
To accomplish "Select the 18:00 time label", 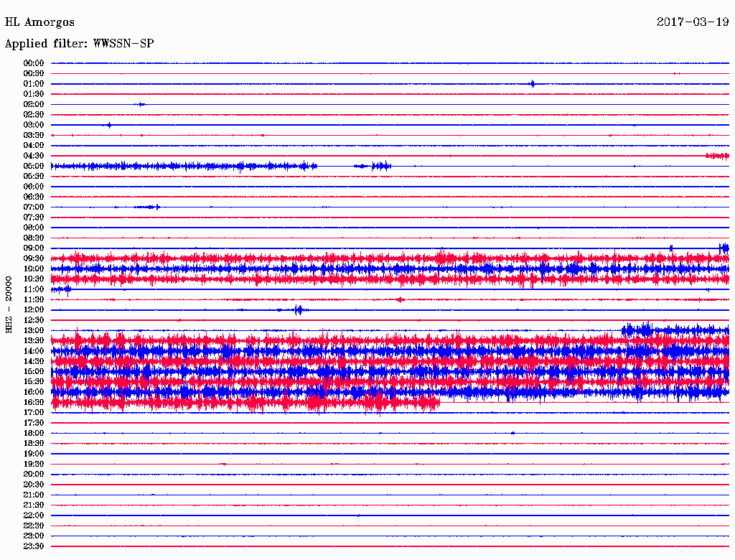I will coord(34,433).
